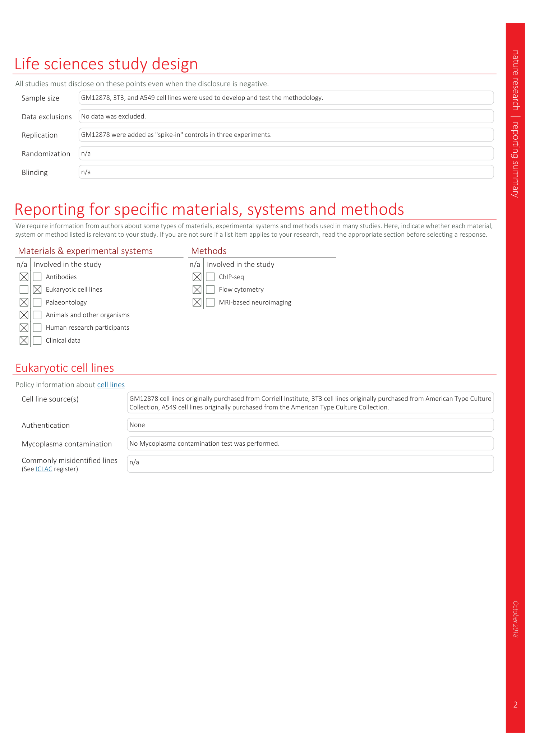Click the 'Mycoplasma contamination' label
The width and height of the screenshot is (535, 756).
click(67, 444)
